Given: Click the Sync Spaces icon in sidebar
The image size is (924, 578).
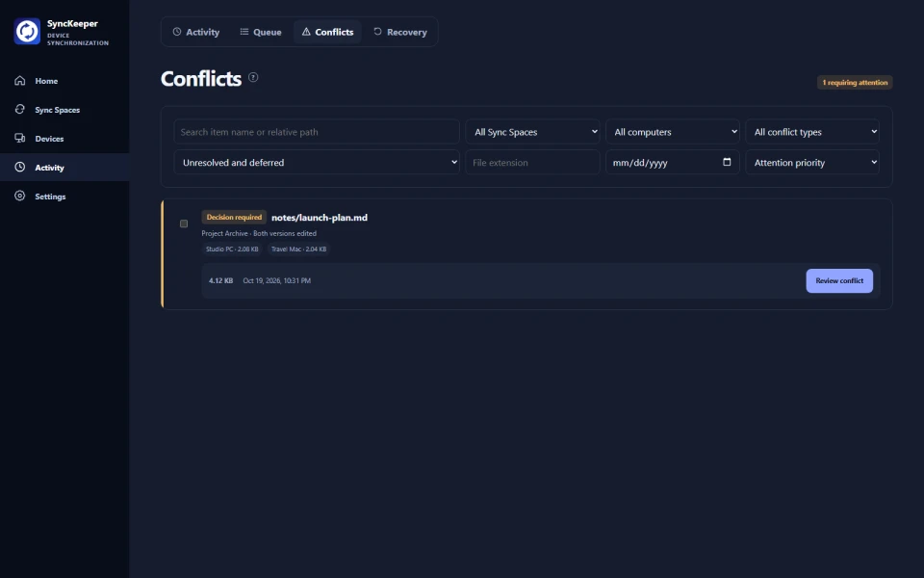Looking at the screenshot, I should tap(20, 109).
